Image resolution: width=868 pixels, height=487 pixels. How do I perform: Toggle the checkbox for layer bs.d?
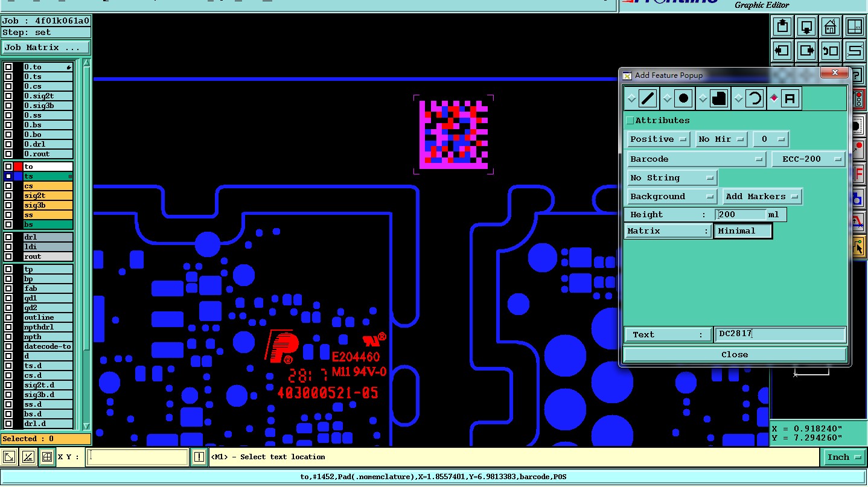[x=8, y=414]
